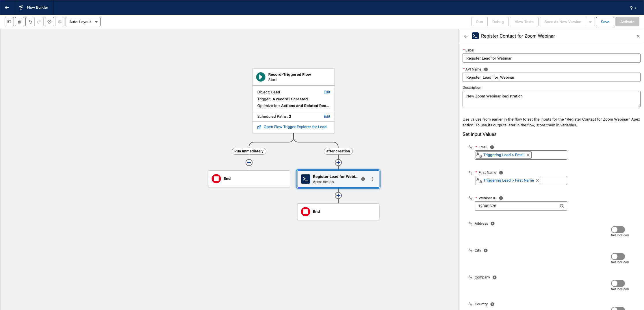Screen dimensions: 644x310
Task: Click the Webinar ID search icon
Action: click(x=562, y=206)
